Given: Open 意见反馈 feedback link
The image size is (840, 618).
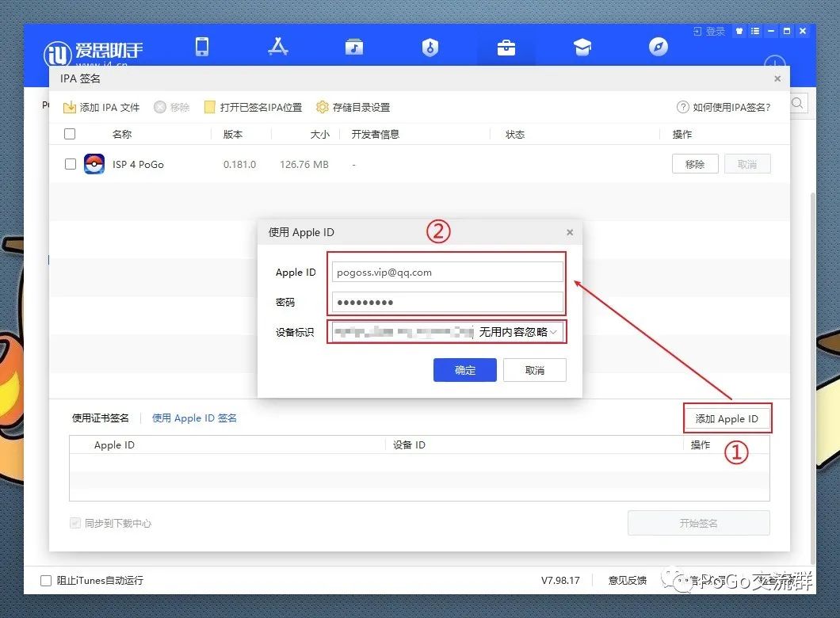Looking at the screenshot, I should tap(628, 581).
